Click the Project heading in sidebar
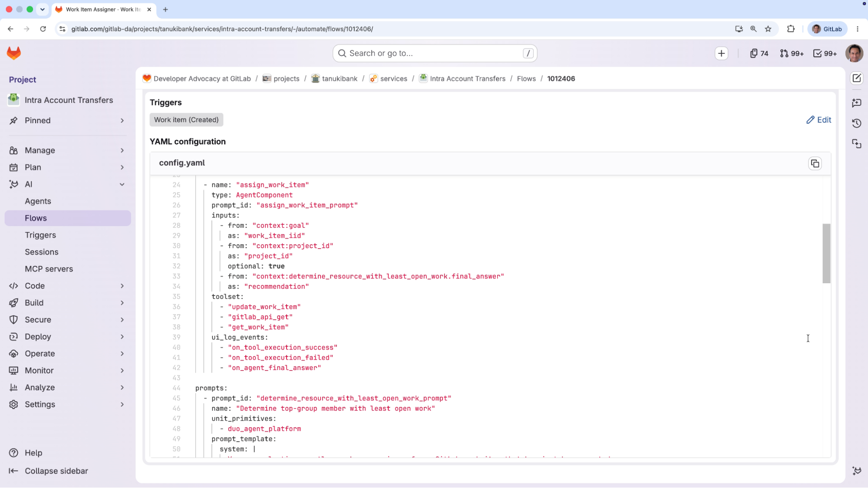Screen dimensions: 868x488 coord(23,80)
